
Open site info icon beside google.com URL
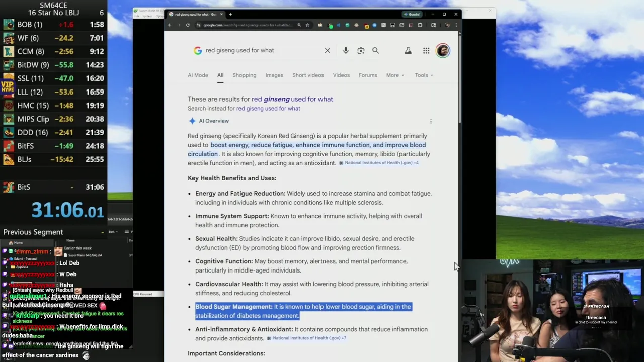[199, 25]
